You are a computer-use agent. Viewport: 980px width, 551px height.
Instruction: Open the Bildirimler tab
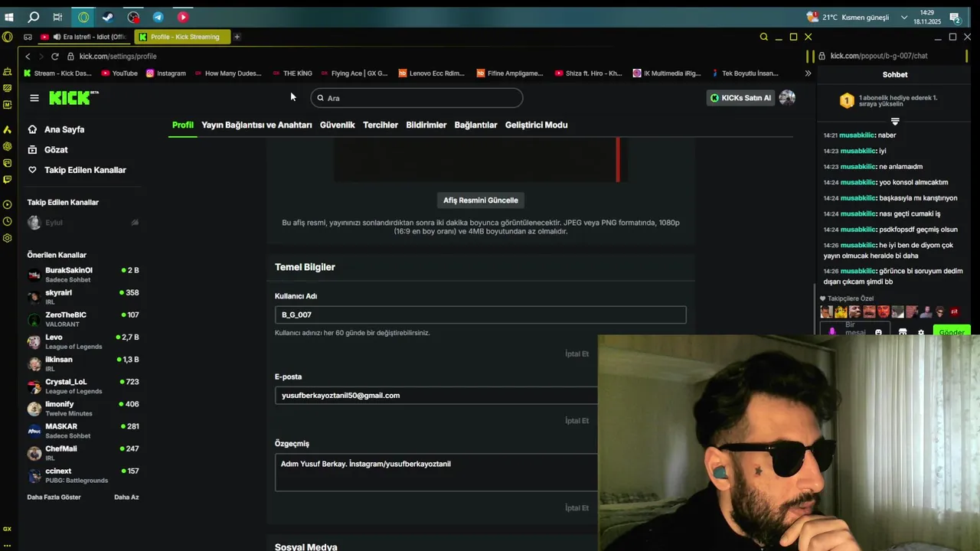pos(426,125)
